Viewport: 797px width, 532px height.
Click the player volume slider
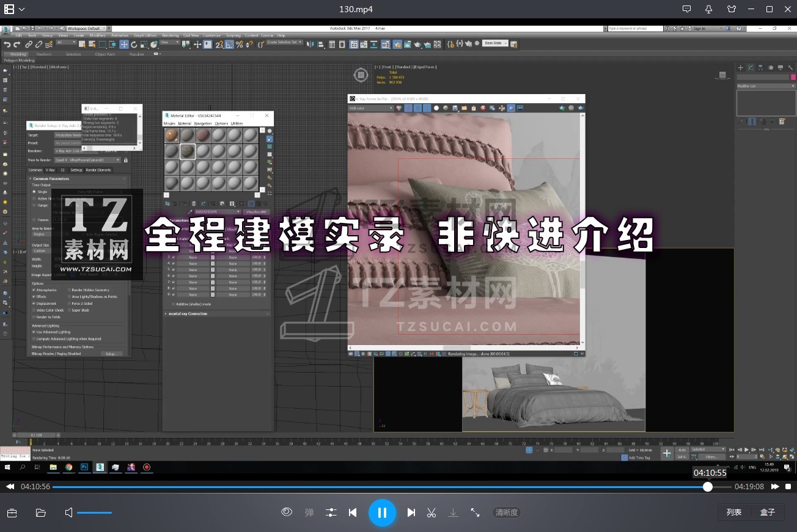click(x=94, y=512)
